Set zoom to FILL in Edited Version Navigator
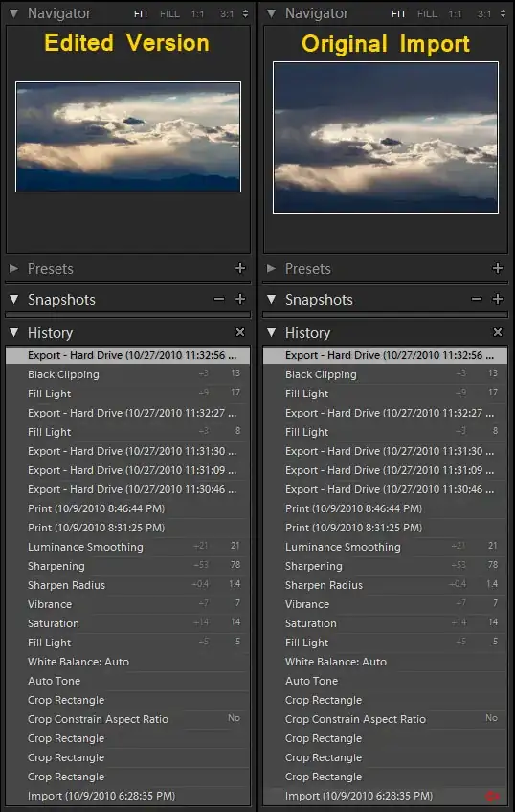Image resolution: width=515 pixels, height=812 pixels. pos(169,14)
